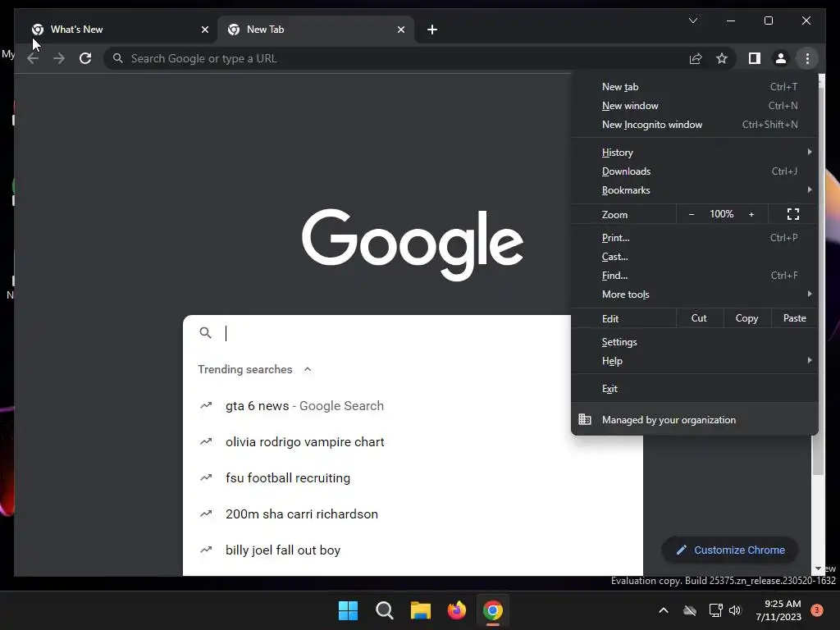Go forward with the forward arrow
The width and height of the screenshot is (840, 630).
click(59, 58)
